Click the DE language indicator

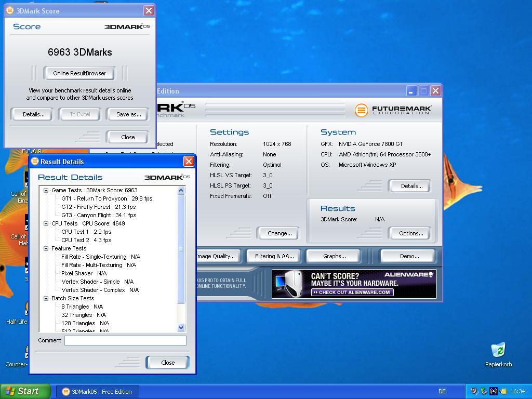click(x=442, y=391)
